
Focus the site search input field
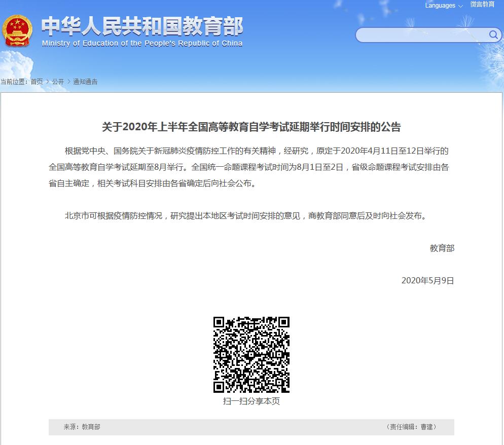point(422,34)
